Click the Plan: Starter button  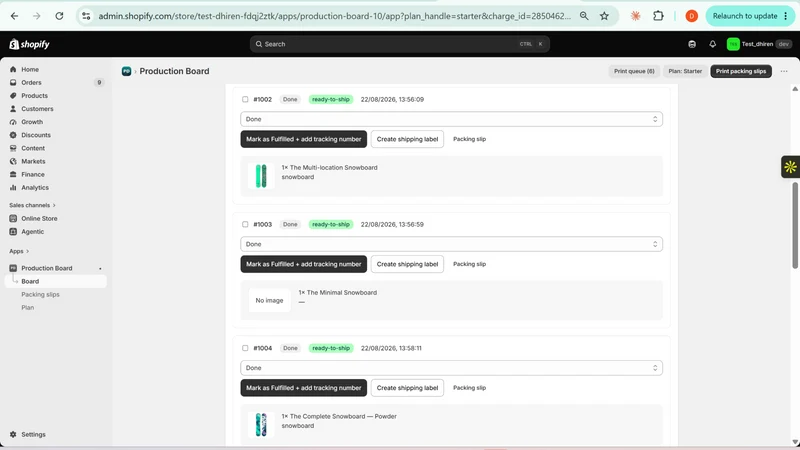point(685,71)
